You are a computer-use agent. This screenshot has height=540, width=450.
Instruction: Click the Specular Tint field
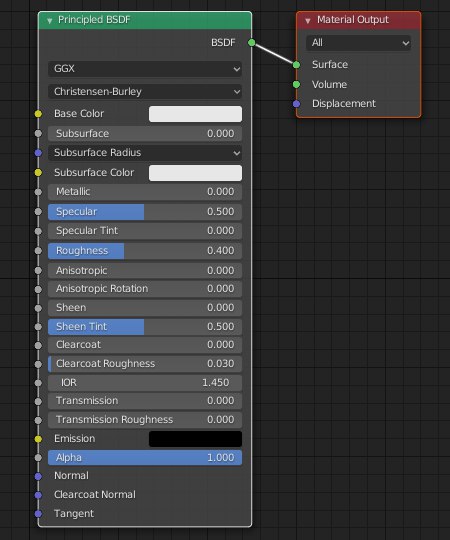click(145, 231)
